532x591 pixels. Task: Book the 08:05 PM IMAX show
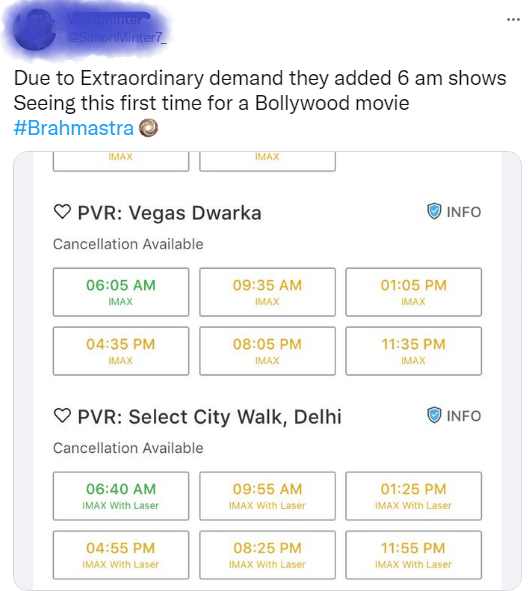267,351
